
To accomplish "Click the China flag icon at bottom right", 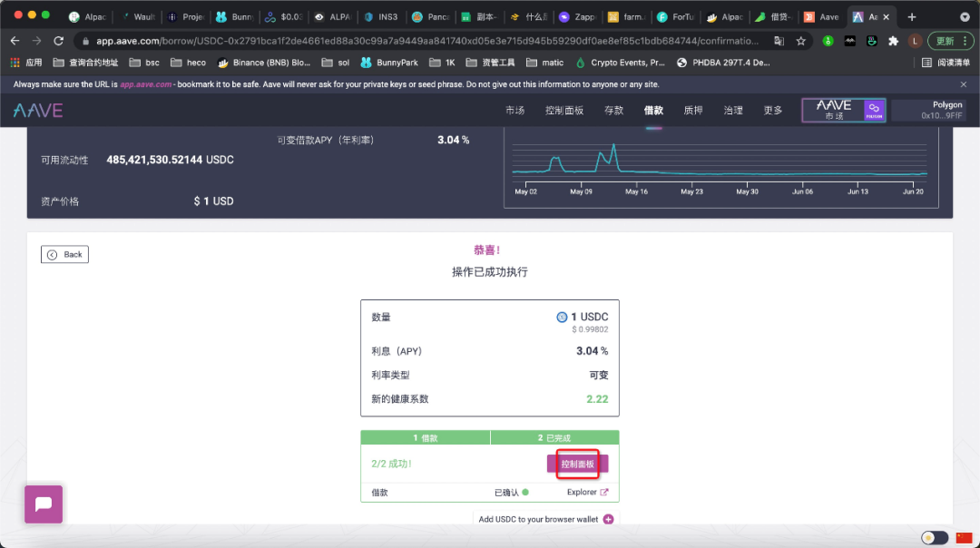I will (x=964, y=537).
